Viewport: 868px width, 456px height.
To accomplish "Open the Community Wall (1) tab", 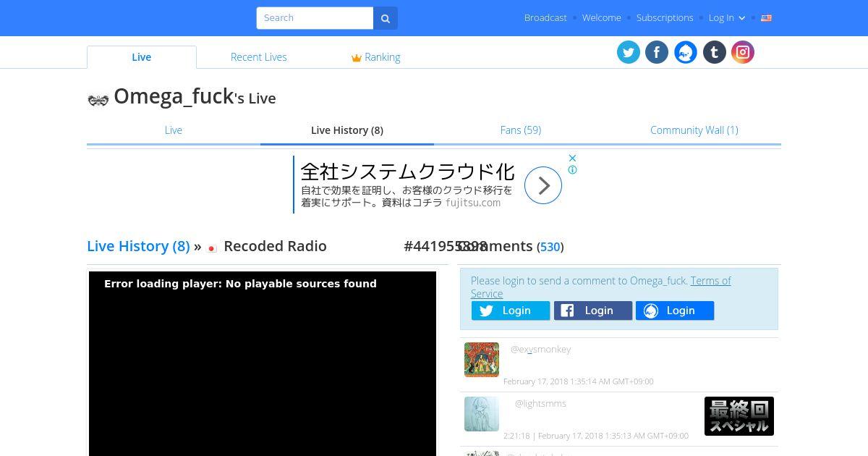I will (694, 130).
